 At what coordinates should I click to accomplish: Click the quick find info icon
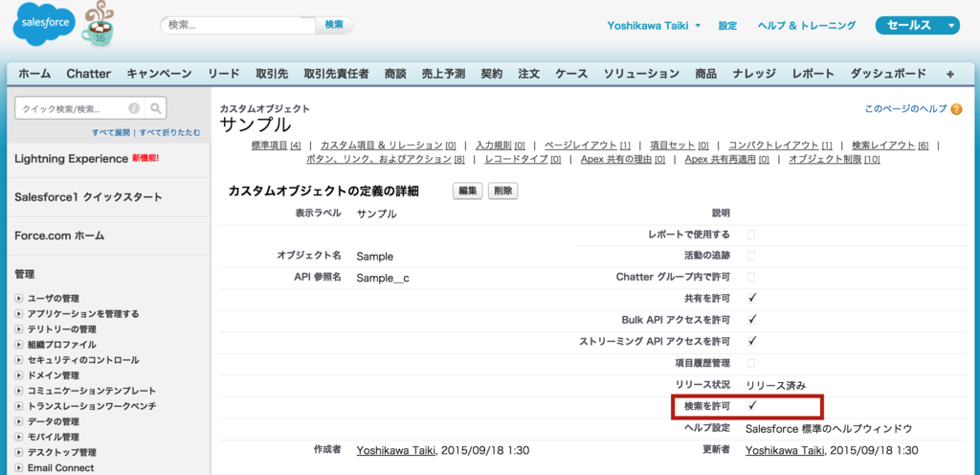134,109
